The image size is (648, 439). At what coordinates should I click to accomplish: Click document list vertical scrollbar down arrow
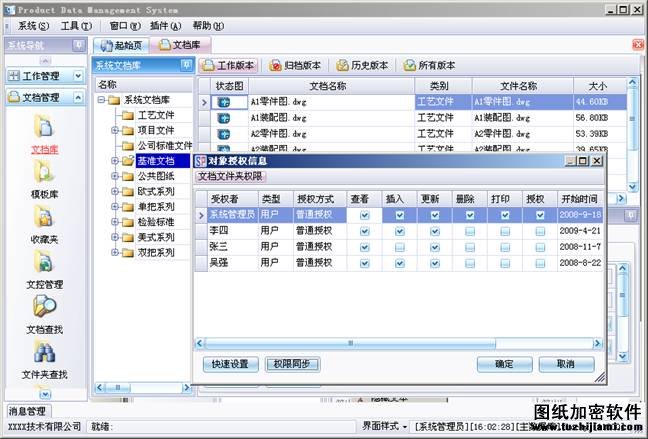coord(632,187)
